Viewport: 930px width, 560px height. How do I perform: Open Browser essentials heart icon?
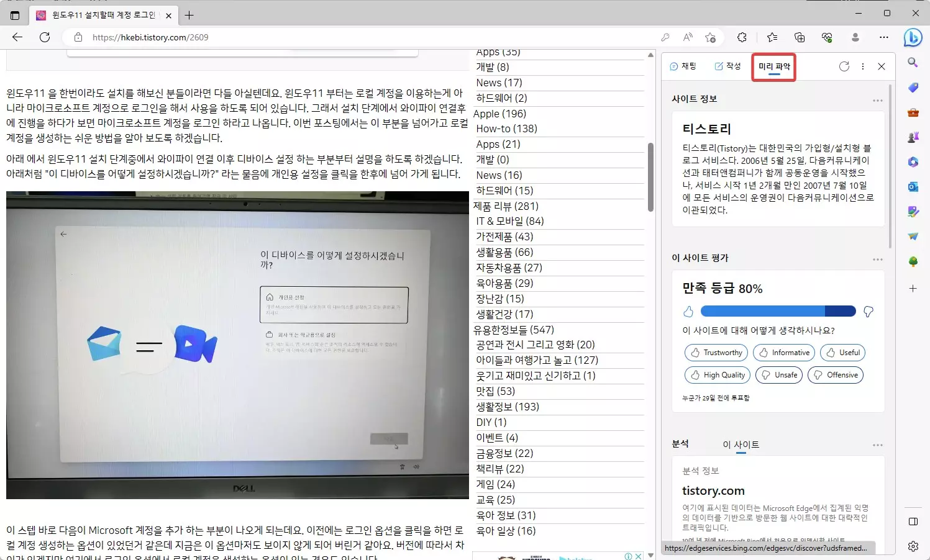(x=827, y=37)
